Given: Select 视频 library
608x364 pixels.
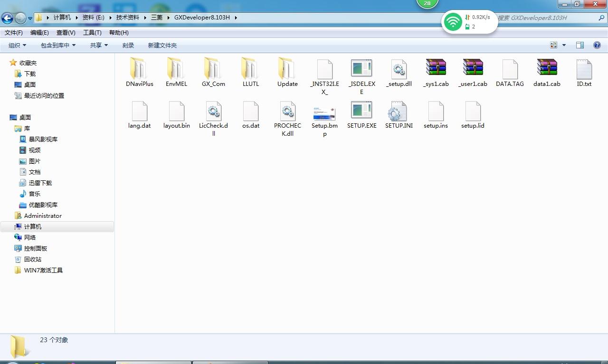Looking at the screenshot, I should click(x=35, y=150).
